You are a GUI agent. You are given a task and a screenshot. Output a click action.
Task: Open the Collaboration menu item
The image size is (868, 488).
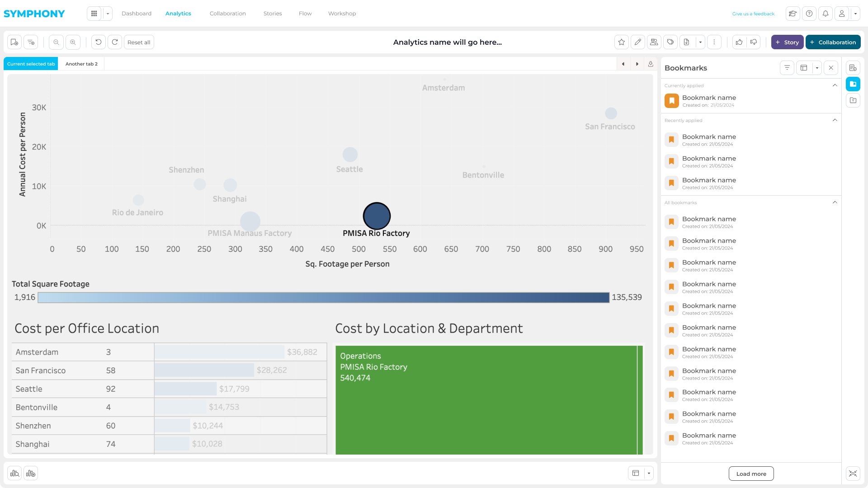(x=227, y=14)
